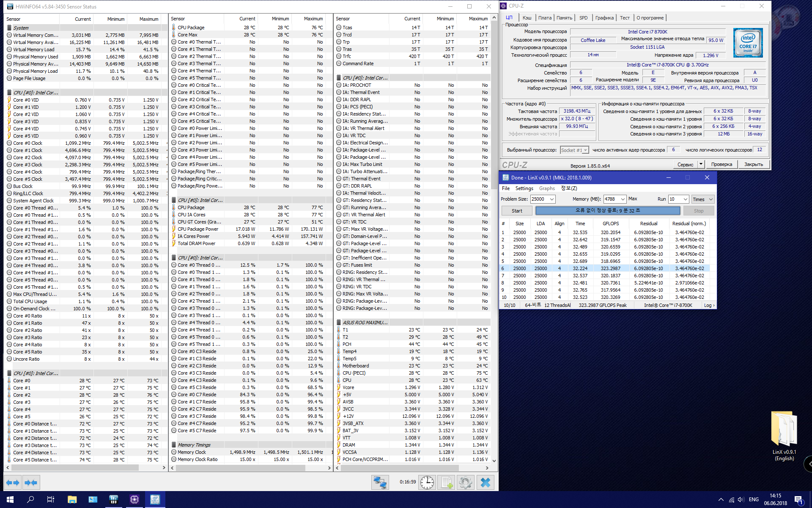This screenshot has width=812, height=508.
Task: Open HWiNFO sensor settings gear icon
Action: 466,483
